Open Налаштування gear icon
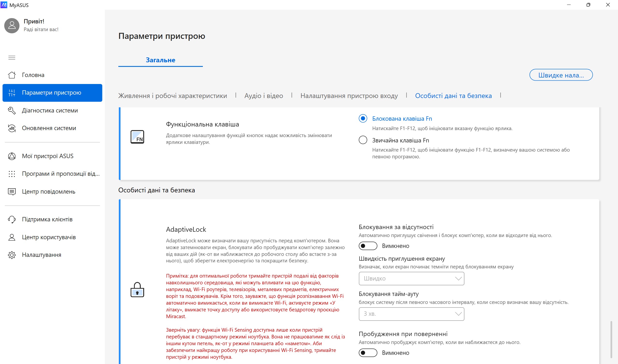 point(12,255)
